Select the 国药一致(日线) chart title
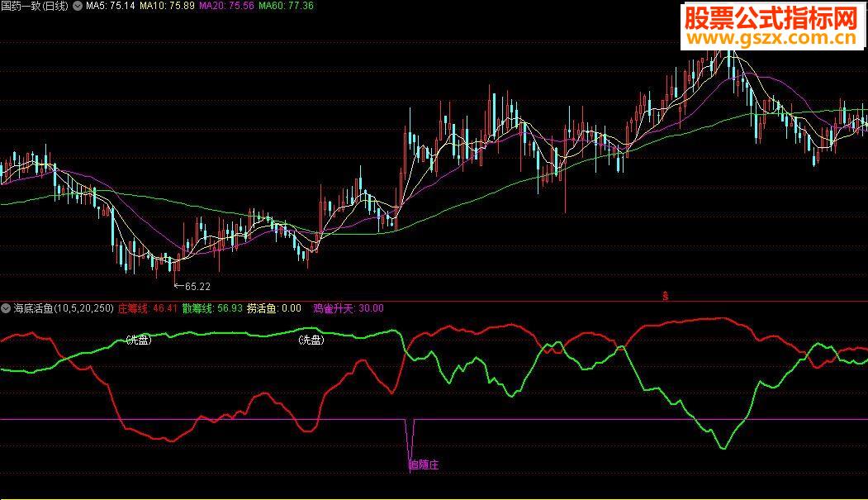 [x=35, y=6]
